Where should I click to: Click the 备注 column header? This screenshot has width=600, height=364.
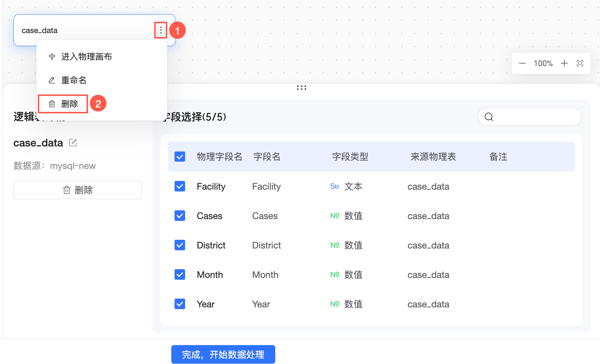498,157
